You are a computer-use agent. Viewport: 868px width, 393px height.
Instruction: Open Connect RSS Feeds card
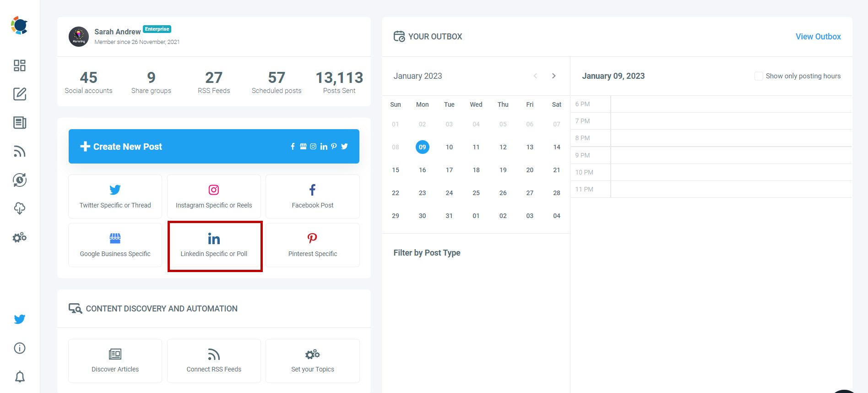pyautogui.click(x=214, y=361)
